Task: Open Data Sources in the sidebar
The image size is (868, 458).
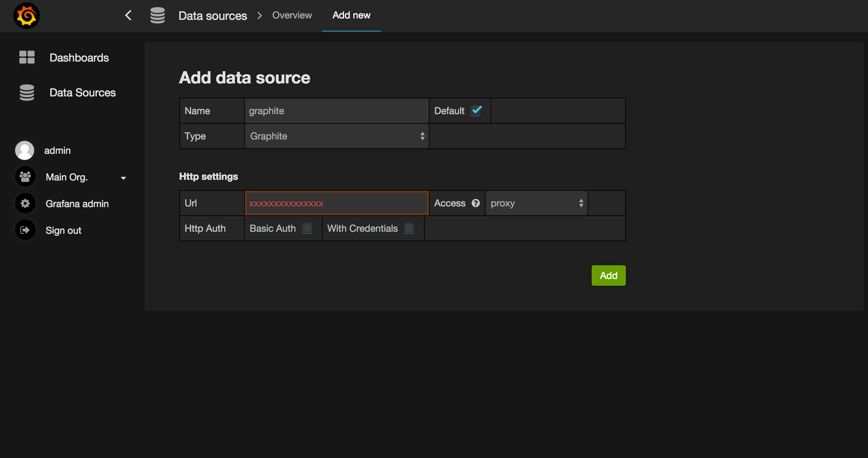Action: click(x=83, y=93)
